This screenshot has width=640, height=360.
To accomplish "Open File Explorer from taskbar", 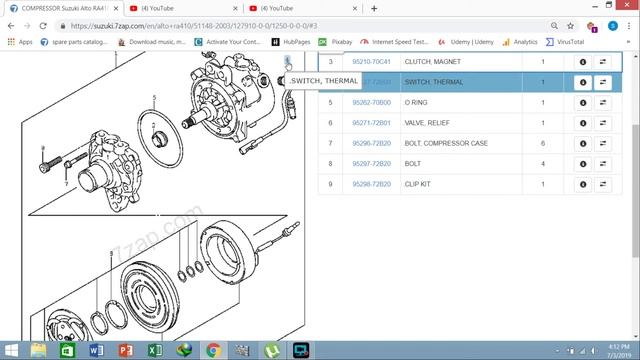I will pos(38,350).
